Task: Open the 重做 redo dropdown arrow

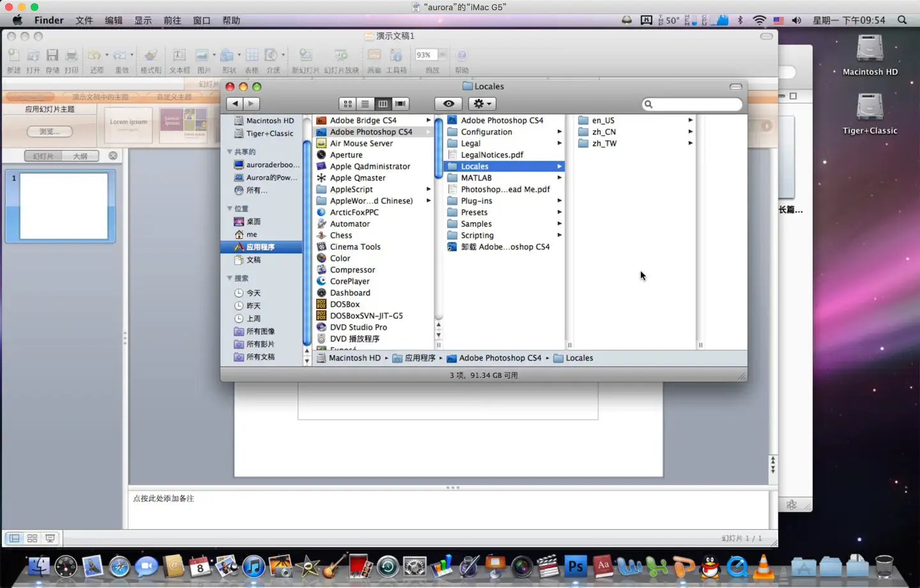Action: [x=132, y=55]
